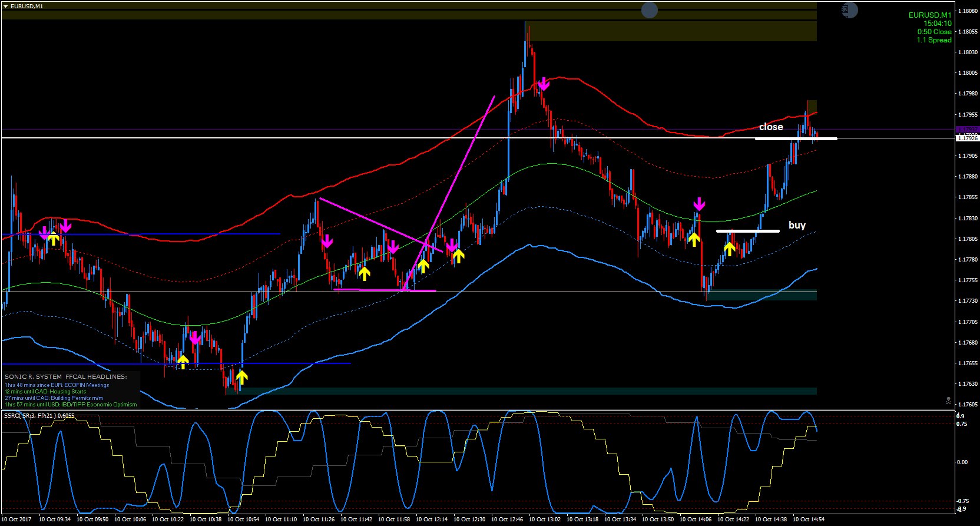Image resolution: width=980 pixels, height=526 pixels.
Task: Click the '15:04:10' clock text
Action: tap(938, 24)
